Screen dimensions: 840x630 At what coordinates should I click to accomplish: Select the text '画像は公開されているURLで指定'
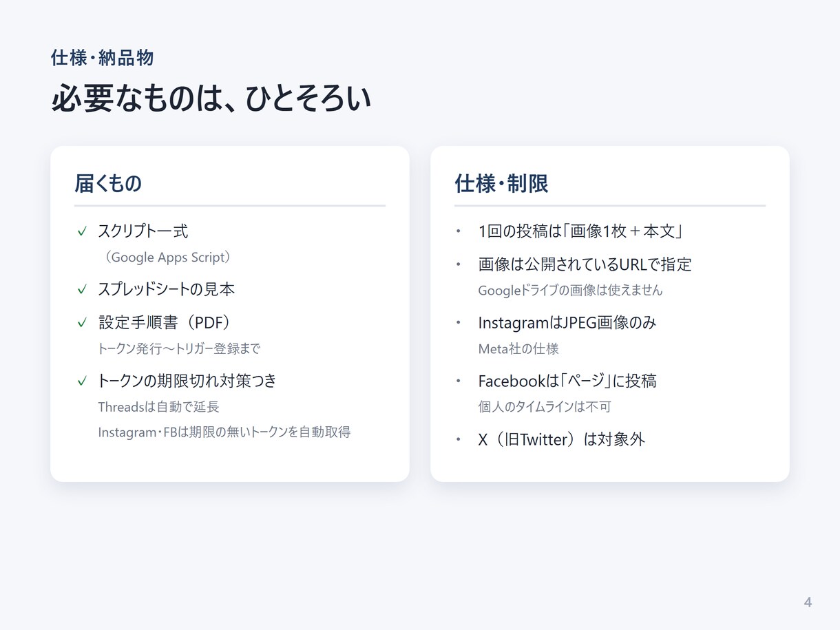585,264
